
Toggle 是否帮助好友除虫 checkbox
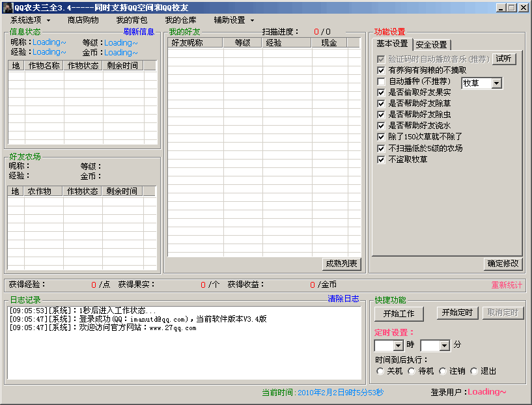click(381, 115)
